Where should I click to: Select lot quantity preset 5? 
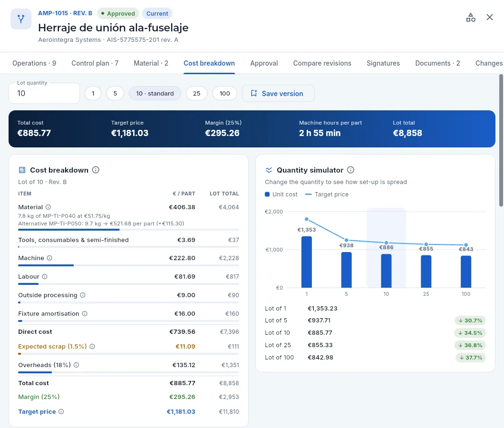115,94
